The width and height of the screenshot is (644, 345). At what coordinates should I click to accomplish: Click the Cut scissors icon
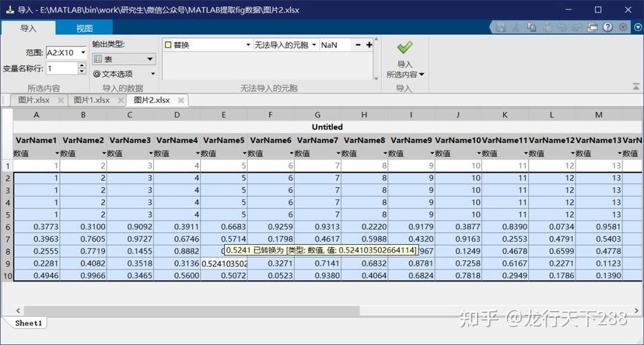(516, 28)
